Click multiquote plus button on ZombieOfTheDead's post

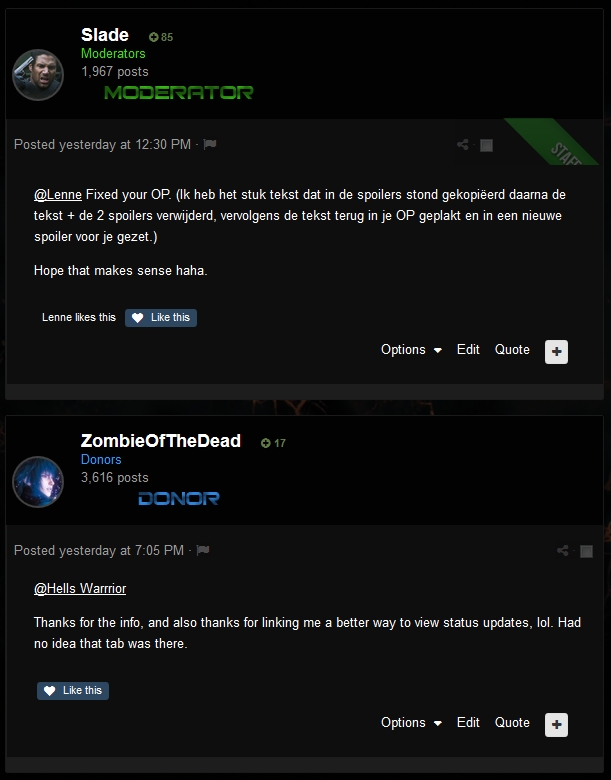click(x=556, y=724)
